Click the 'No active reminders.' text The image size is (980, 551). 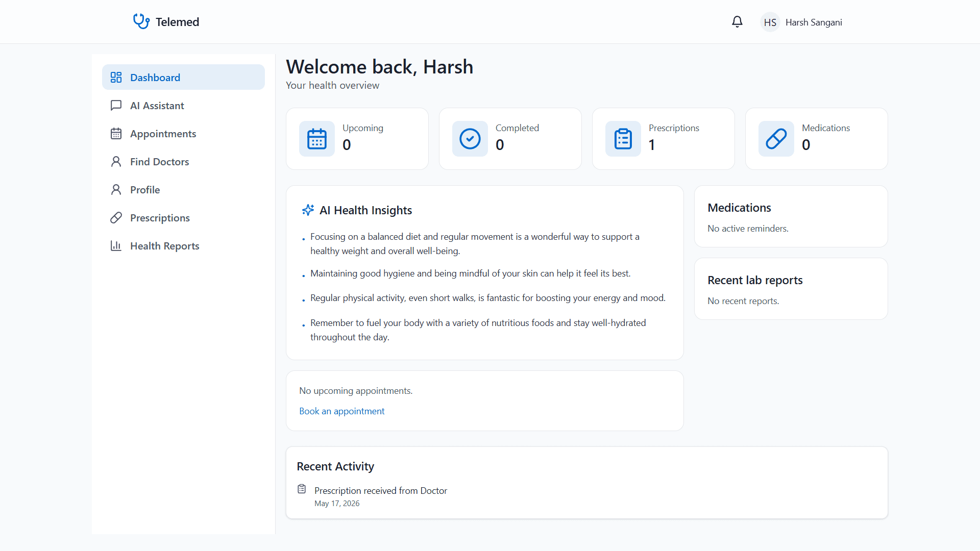(x=748, y=228)
